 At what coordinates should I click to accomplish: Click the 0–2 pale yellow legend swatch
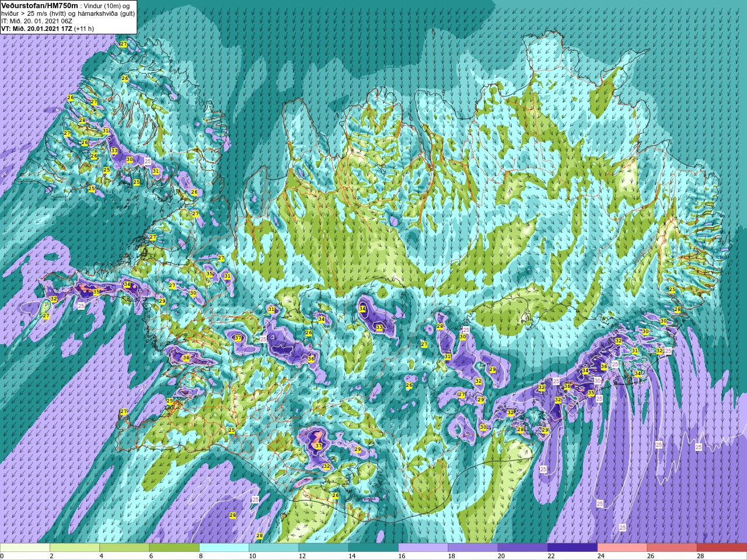click(x=25, y=548)
